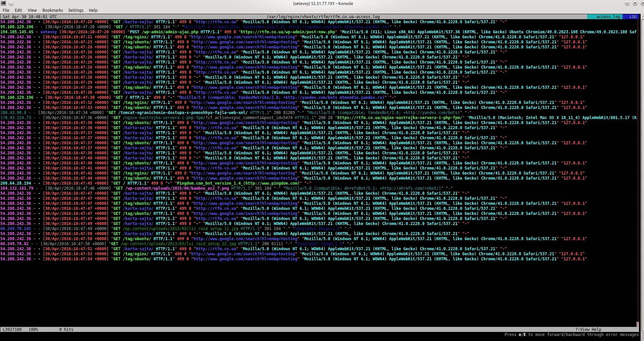The width and height of the screenshot is (644, 341).
Task: Click the log file path rtfm.co.ua-access.log
Action: (x=323, y=17)
